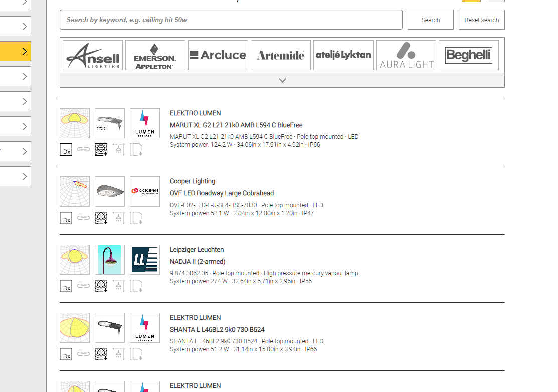558x392 pixels.
Task: Click the datasheet download icon for OVF LED Roadway
Action: [136, 218]
